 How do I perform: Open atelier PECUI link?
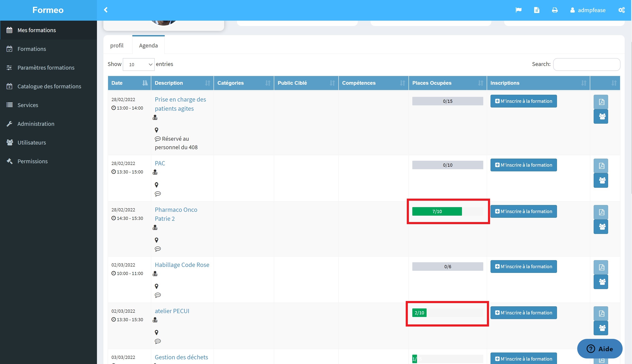click(172, 311)
